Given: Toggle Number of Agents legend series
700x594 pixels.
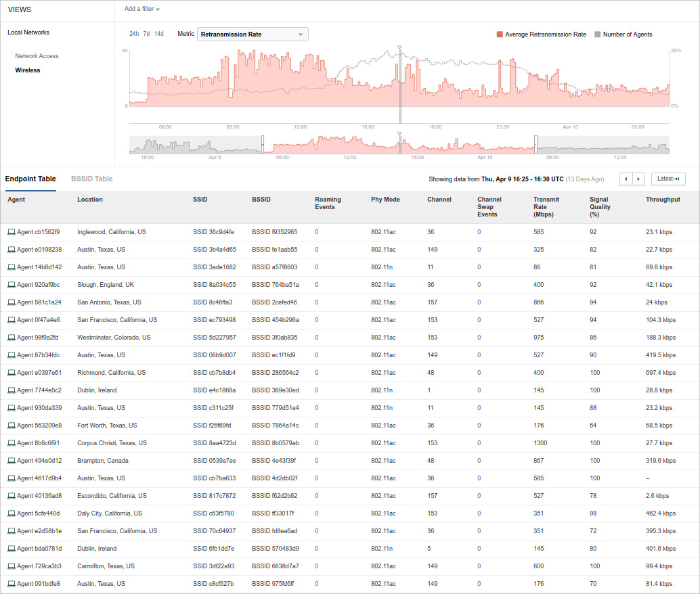Looking at the screenshot, I should click(623, 35).
